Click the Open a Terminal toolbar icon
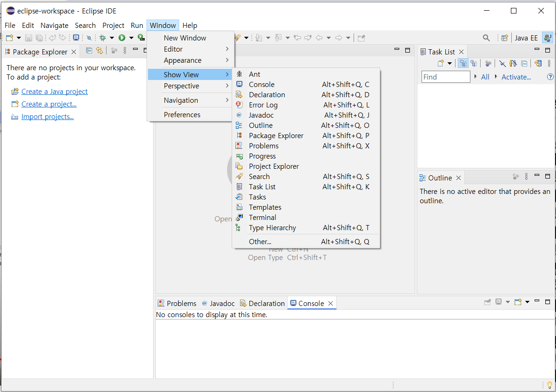556x392 pixels. 76,38
